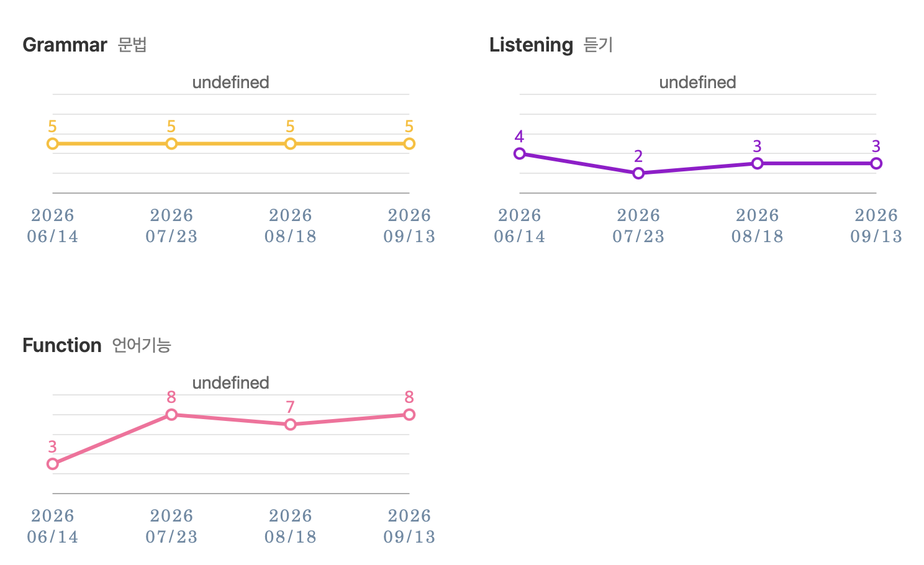
Task: Click the Listening section heading
Action: point(551,45)
